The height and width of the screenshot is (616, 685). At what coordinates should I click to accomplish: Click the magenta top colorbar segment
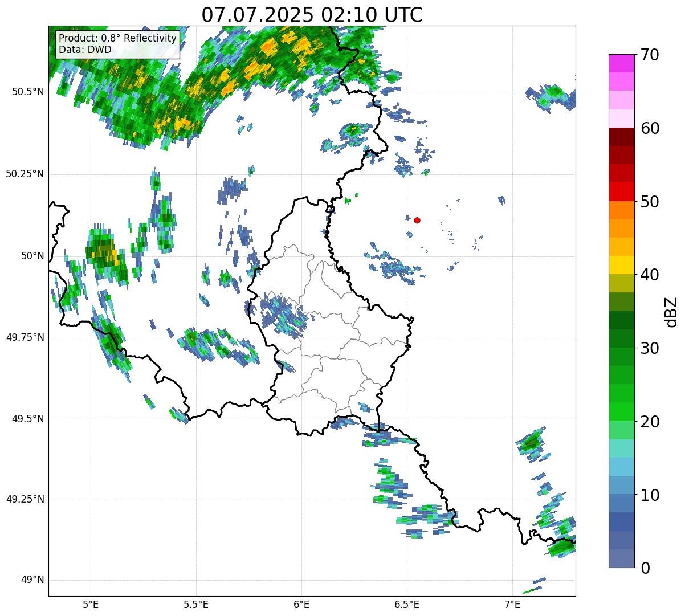point(621,63)
